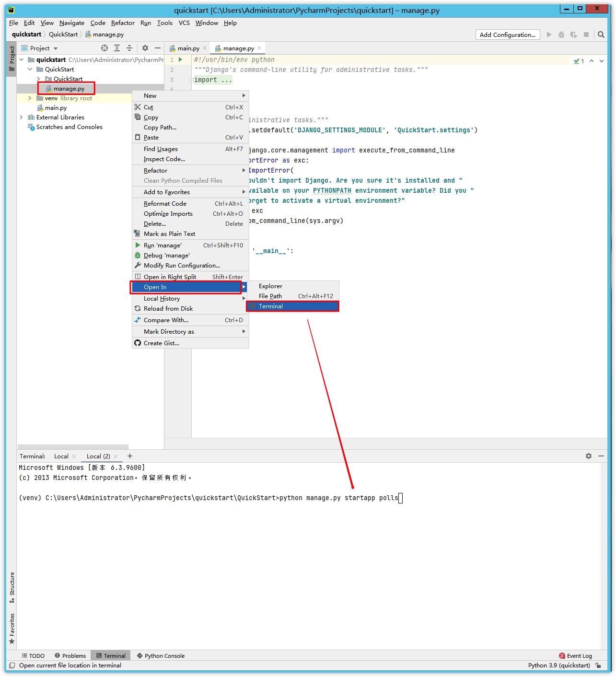Screen dimensions: 616x677
Task: Choose Reload from Disk
Action: (190, 309)
